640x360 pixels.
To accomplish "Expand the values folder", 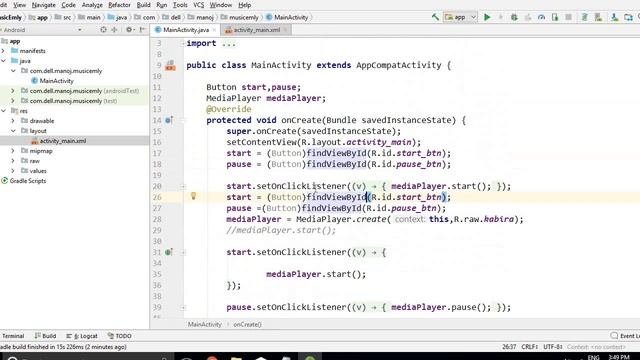I will (x=13, y=171).
